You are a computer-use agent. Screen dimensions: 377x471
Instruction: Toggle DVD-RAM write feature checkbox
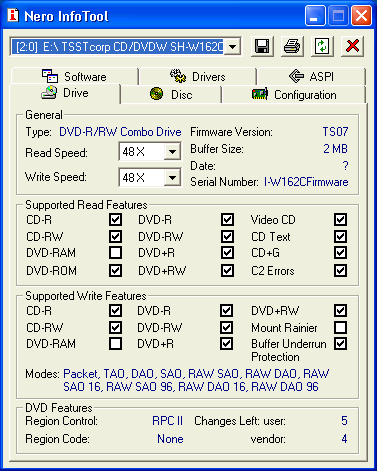click(115, 344)
